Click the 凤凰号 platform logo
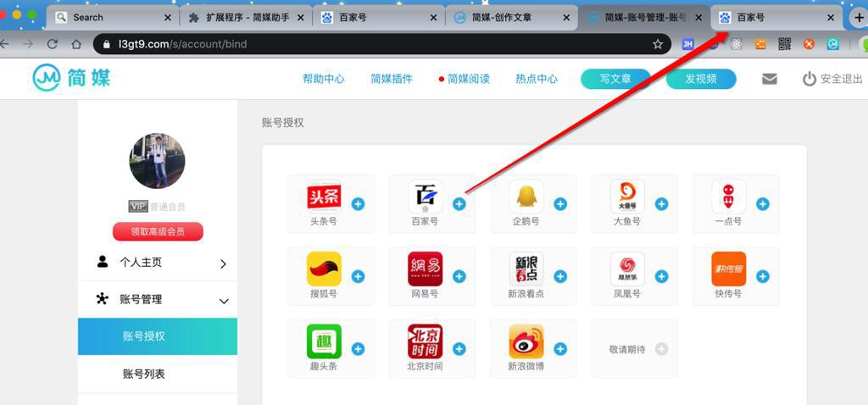The width and height of the screenshot is (868, 405). 628,269
